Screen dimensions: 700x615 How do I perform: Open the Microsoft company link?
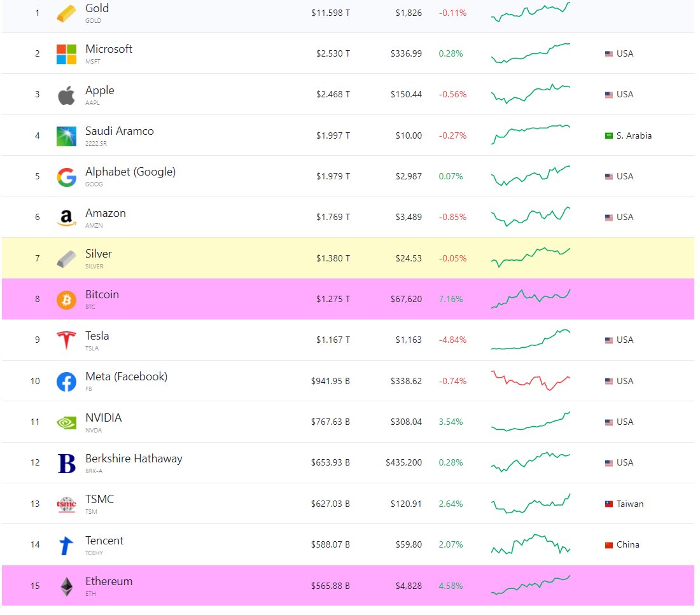[x=108, y=49]
